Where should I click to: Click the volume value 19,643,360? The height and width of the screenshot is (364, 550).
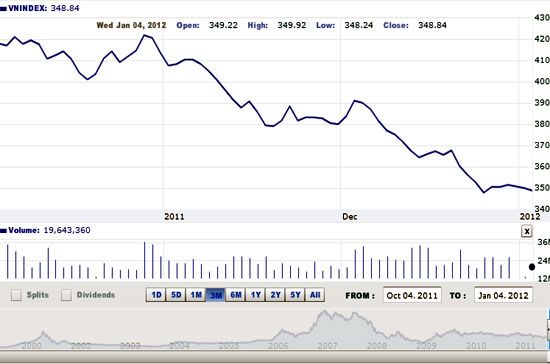(x=67, y=230)
